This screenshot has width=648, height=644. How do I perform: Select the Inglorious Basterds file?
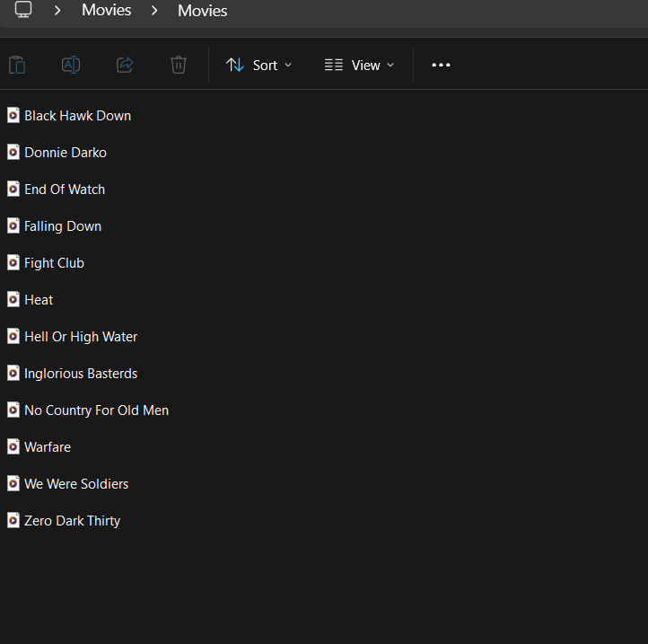point(73,374)
